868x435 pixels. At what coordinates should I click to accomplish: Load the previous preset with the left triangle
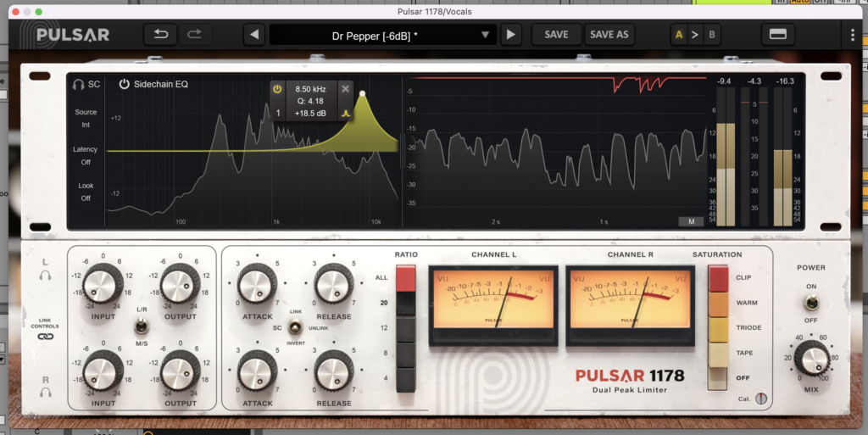[x=254, y=34]
